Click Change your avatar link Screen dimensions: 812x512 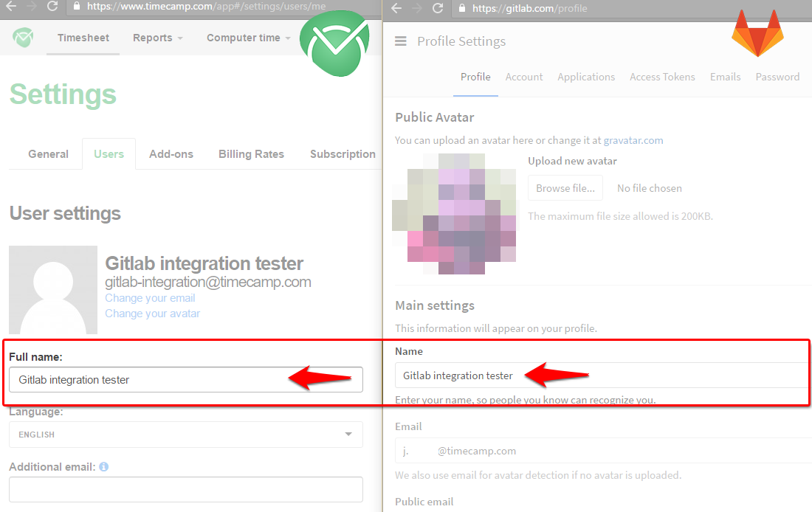tap(152, 314)
